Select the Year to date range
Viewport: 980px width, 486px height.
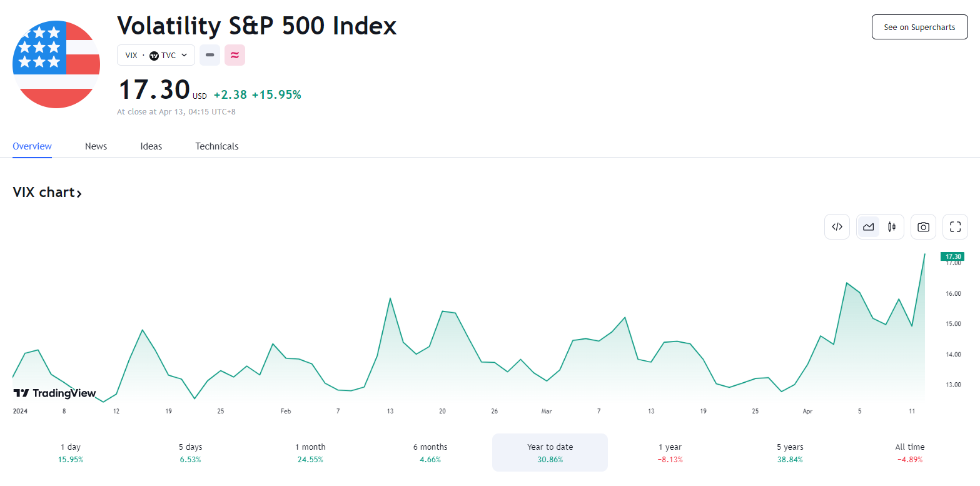(x=550, y=452)
